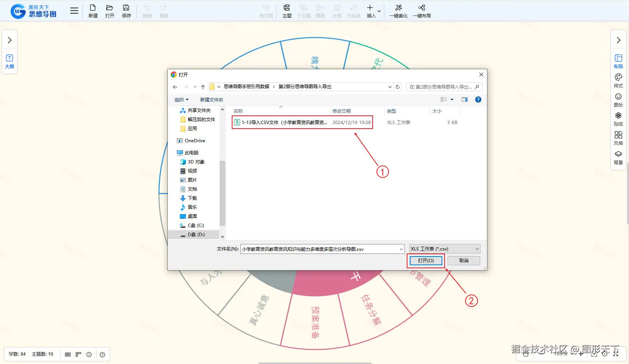Image resolution: width=629 pixels, height=364 pixels.
Task: Open the 背景 background panel
Action: coord(618,158)
